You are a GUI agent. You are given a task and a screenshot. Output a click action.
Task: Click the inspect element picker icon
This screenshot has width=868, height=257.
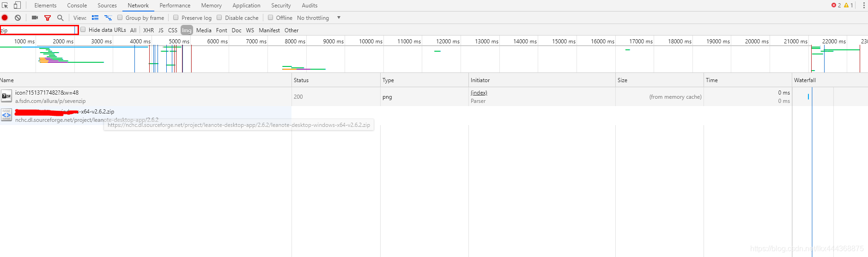point(5,6)
